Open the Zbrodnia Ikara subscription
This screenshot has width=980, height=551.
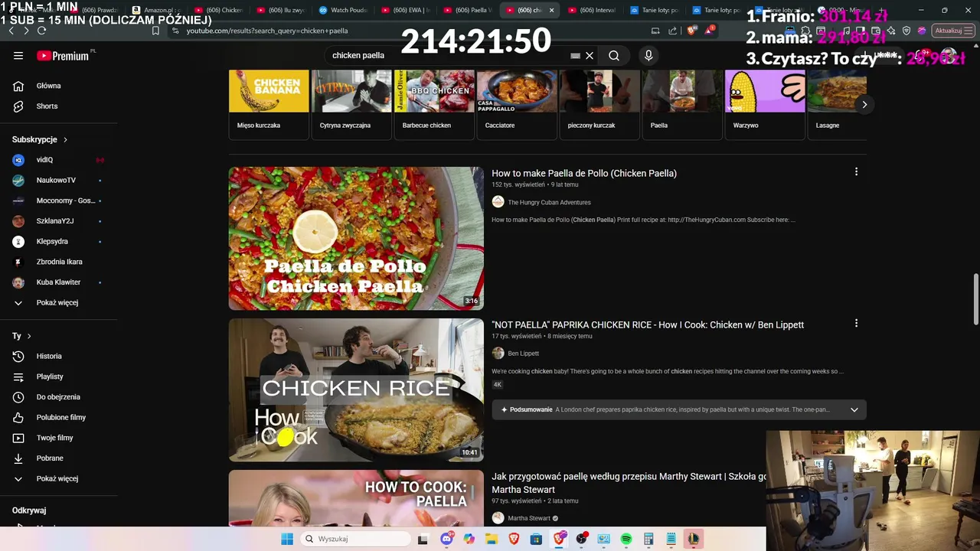tap(60, 262)
